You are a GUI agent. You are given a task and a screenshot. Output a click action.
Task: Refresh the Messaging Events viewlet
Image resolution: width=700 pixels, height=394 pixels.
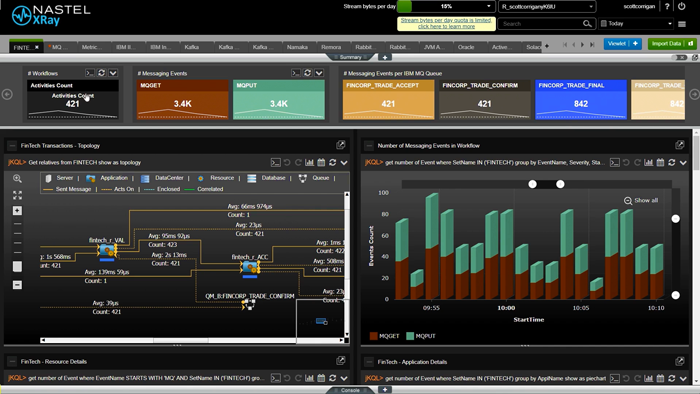(x=307, y=73)
